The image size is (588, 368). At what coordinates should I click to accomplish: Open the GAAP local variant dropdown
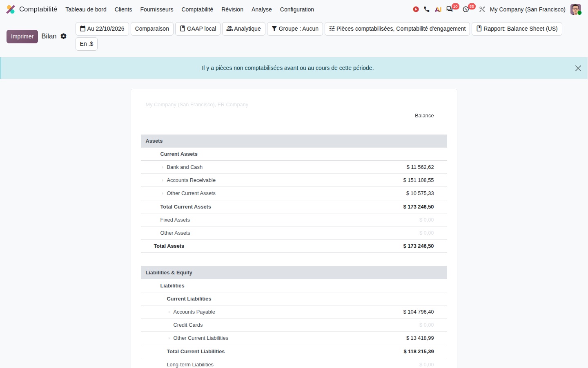point(198,29)
